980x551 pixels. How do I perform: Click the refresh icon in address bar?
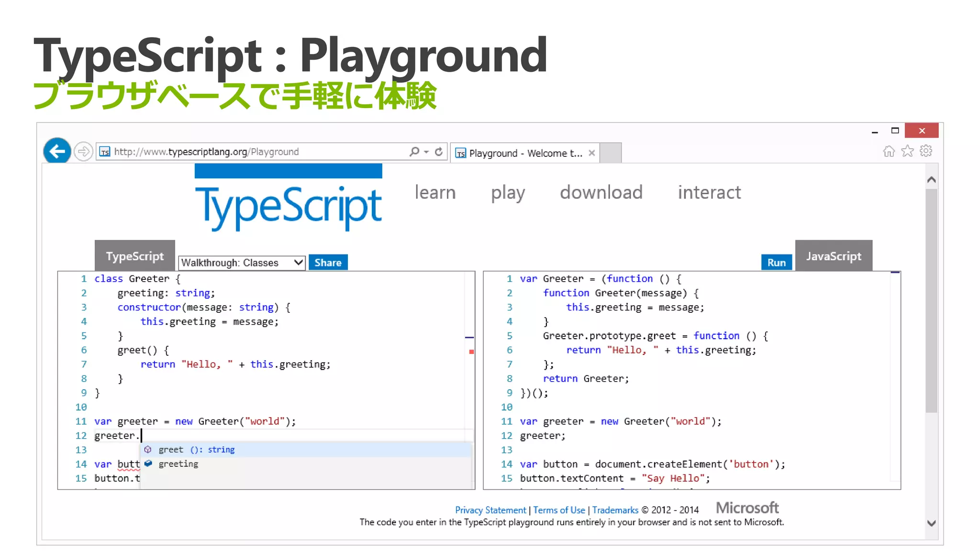[x=439, y=152]
